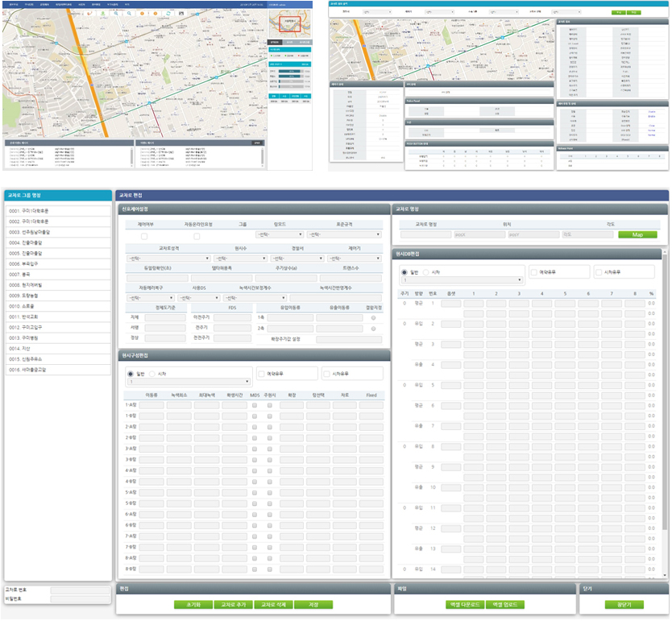The image size is (672, 621).
Task: Click the 창닫기 button
Action: (624, 604)
